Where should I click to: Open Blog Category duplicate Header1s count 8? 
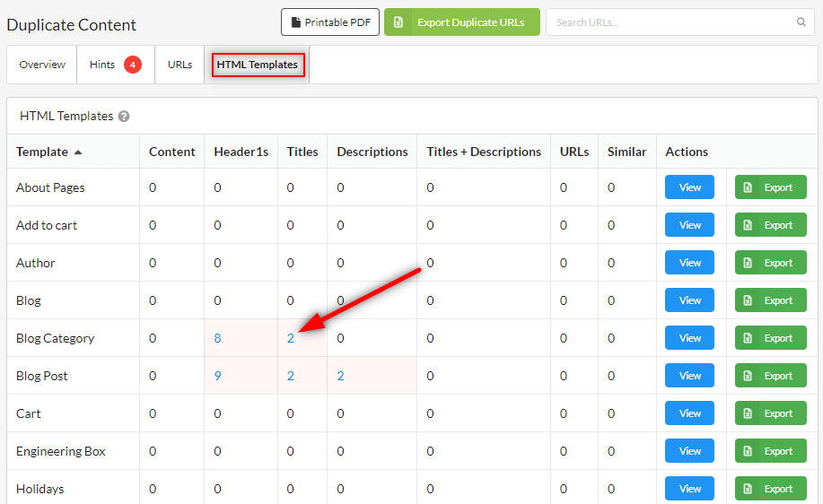[x=218, y=338]
